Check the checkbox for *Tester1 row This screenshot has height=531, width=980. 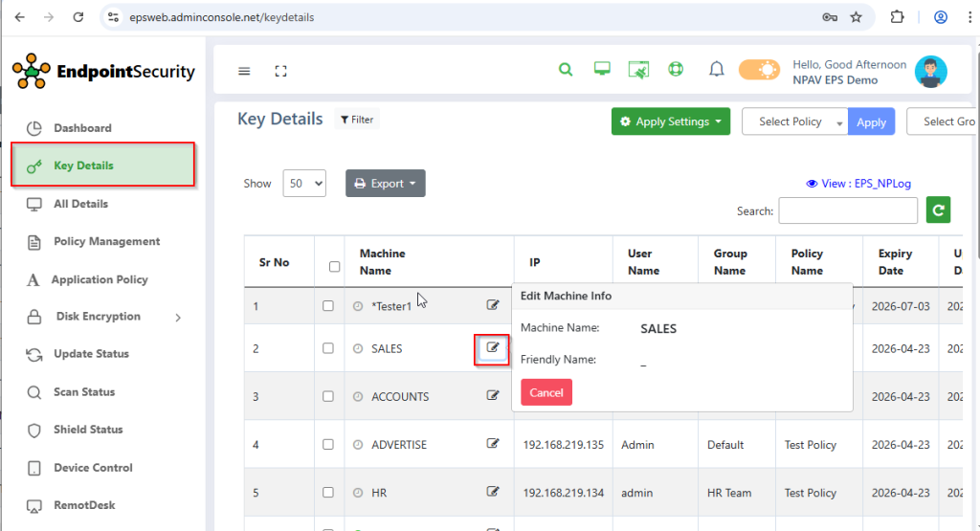(x=328, y=306)
